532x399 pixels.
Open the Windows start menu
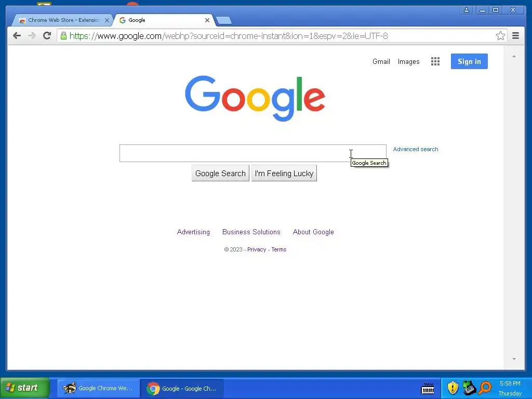[x=25, y=388]
